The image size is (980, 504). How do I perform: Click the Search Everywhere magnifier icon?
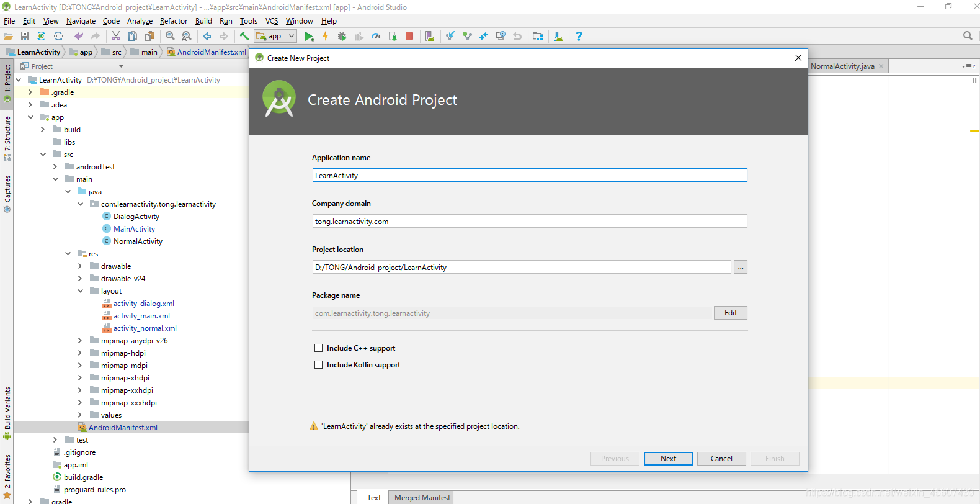[968, 36]
